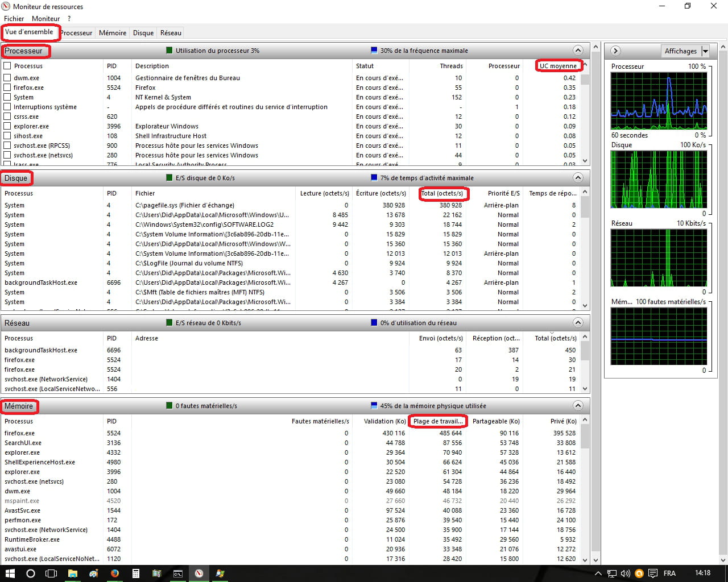
Task: Open the Moniteur menu
Action: (45, 19)
